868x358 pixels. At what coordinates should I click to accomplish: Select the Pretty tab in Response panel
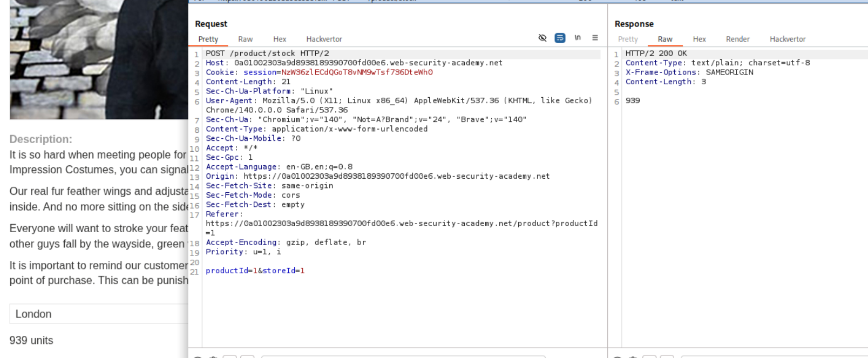click(628, 39)
